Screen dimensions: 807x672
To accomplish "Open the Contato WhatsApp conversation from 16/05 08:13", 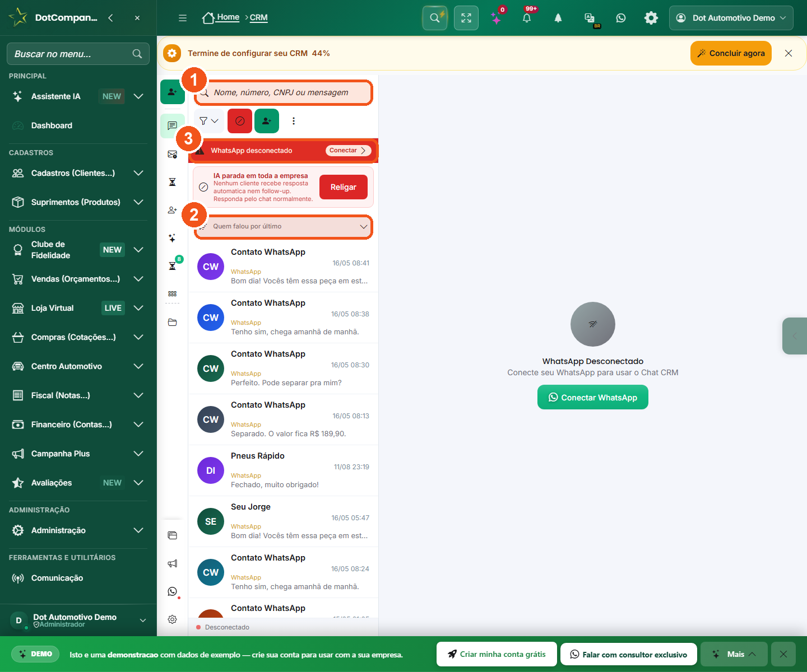I will [284, 419].
